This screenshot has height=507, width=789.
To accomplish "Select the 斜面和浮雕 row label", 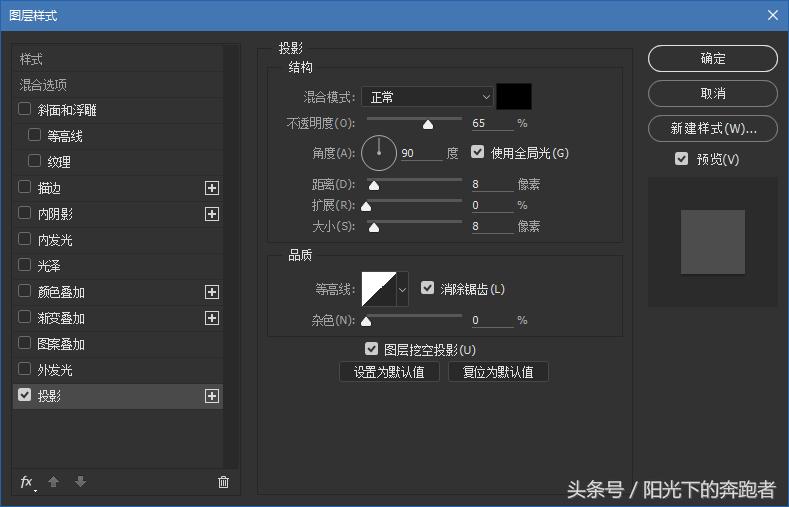I will [x=67, y=110].
